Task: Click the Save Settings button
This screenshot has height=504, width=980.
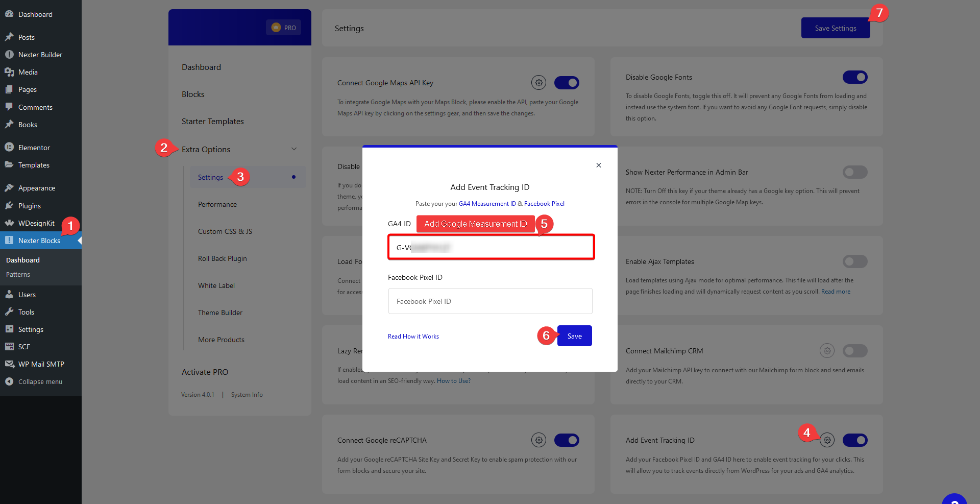Action: (835, 28)
